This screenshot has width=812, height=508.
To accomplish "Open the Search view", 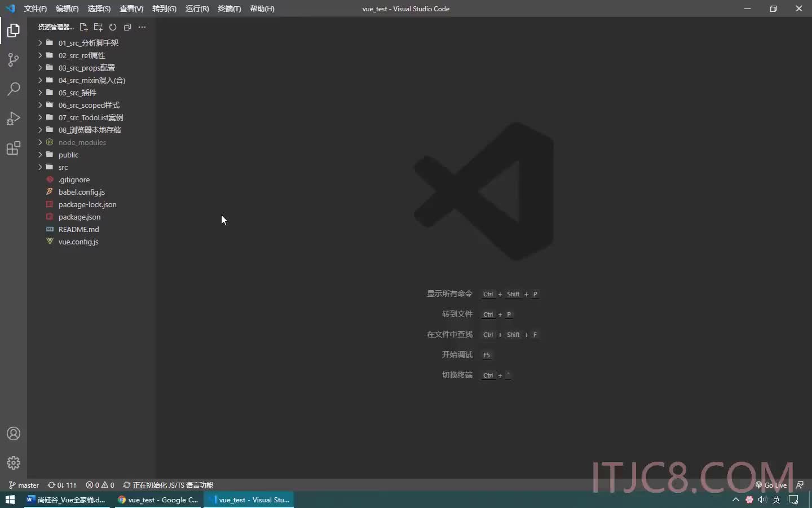I will pos(14,89).
